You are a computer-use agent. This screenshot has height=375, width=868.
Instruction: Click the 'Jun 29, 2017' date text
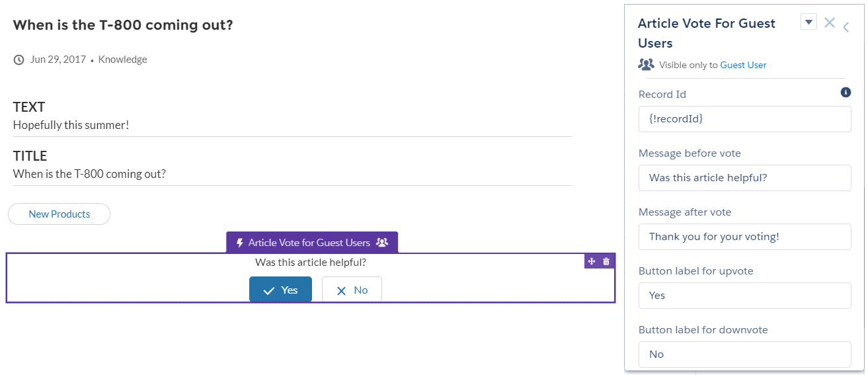pos(58,60)
